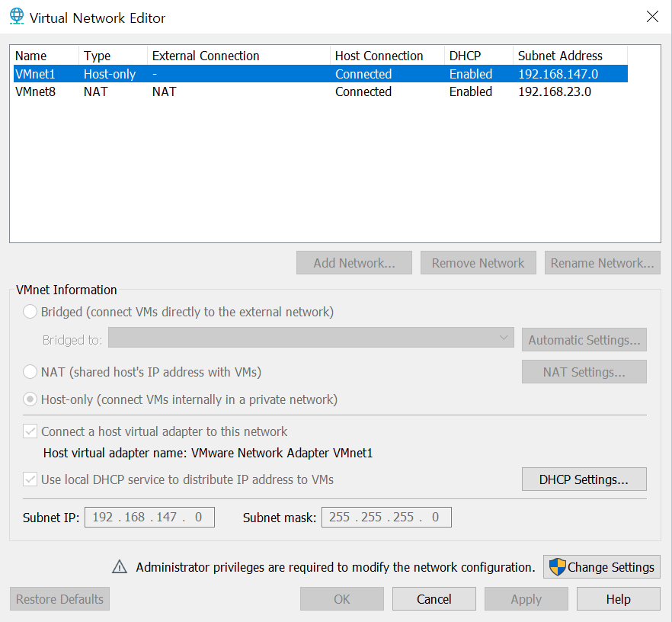Click VMnet8 External Connection NAT cell
The image size is (672, 622).
point(164,91)
